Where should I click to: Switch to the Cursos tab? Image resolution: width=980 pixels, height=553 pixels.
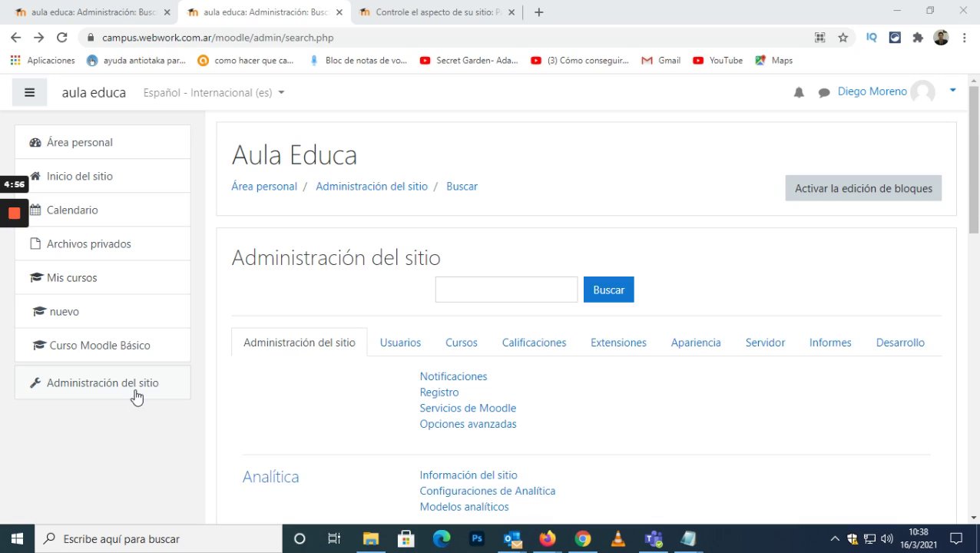[x=462, y=343]
